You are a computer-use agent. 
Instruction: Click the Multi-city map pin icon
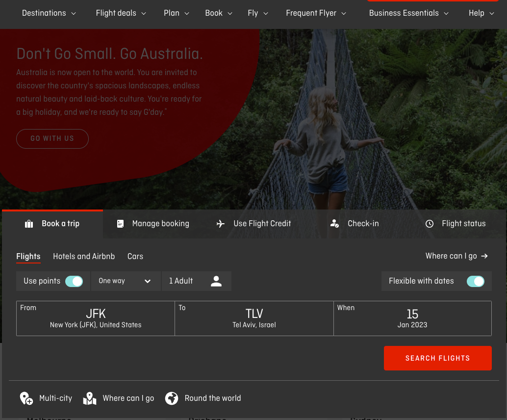click(26, 398)
